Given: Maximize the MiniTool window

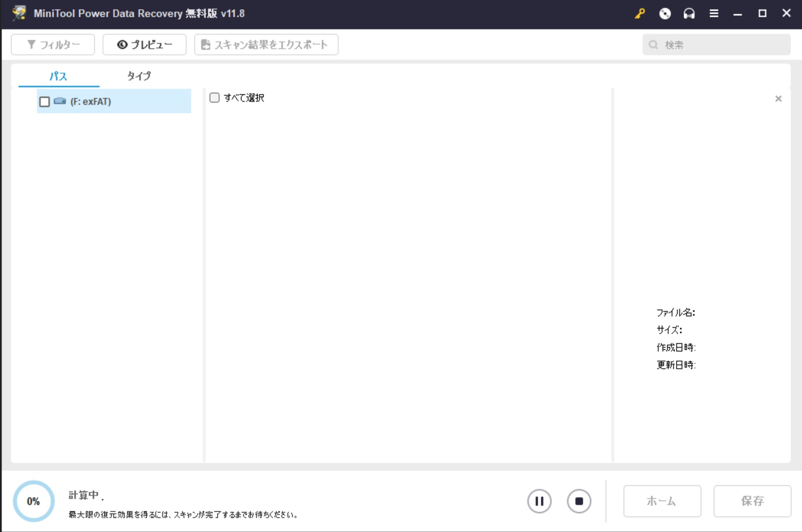Looking at the screenshot, I should (x=762, y=14).
